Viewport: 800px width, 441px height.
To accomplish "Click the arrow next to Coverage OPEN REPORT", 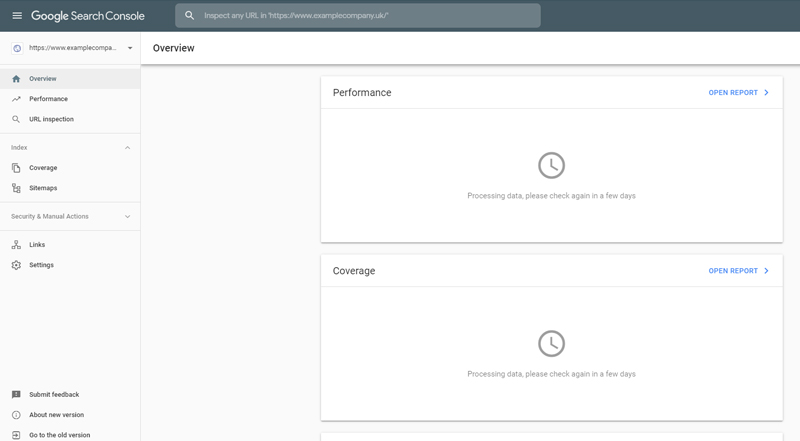I will 766,271.
